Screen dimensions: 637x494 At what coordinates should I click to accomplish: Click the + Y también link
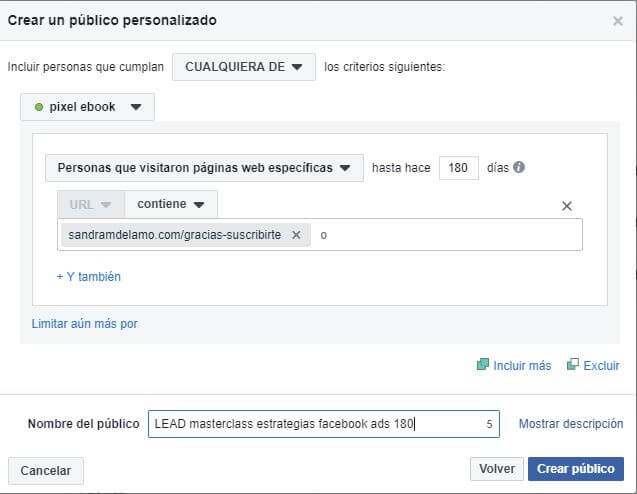tap(89, 277)
